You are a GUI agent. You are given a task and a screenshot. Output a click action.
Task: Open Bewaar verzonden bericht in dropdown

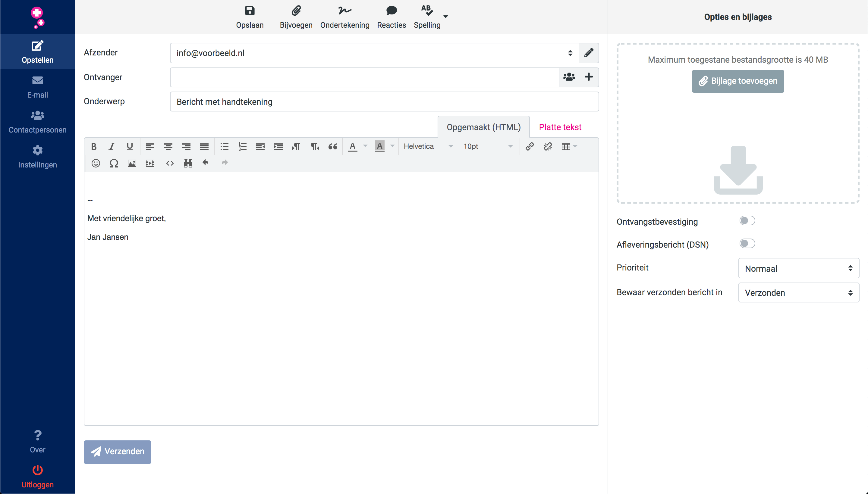click(x=798, y=292)
